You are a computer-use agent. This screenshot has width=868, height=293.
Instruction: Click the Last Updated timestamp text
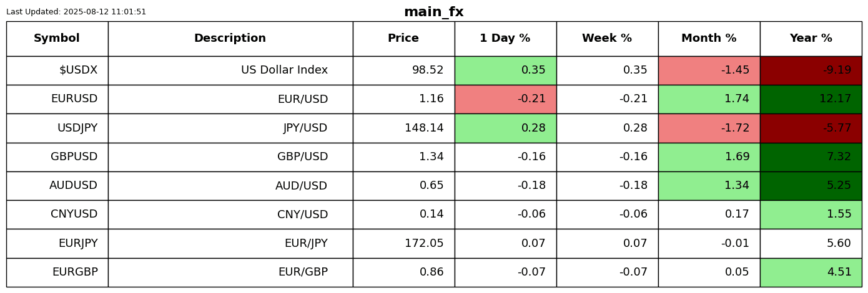[x=76, y=12]
